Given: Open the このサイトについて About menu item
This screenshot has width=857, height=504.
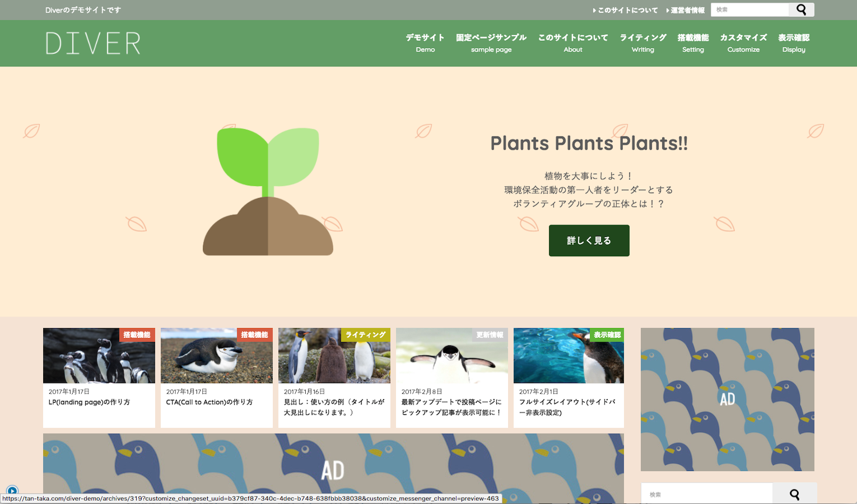Looking at the screenshot, I should 573,43.
